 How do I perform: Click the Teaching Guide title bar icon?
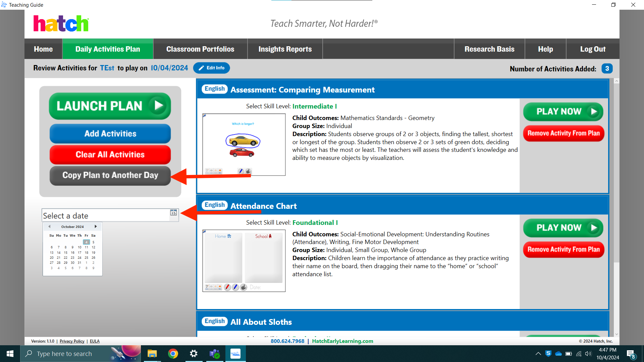4,5
